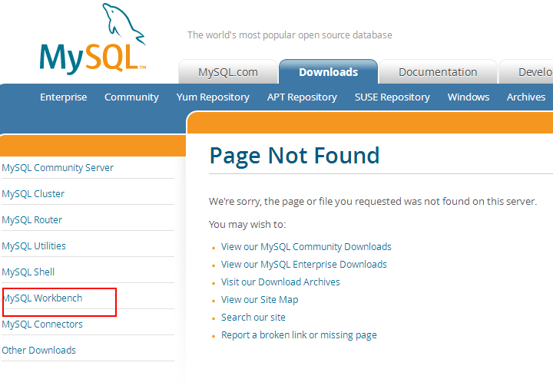
Task: Open MySQL Shell sidebar link
Action: click(x=28, y=272)
